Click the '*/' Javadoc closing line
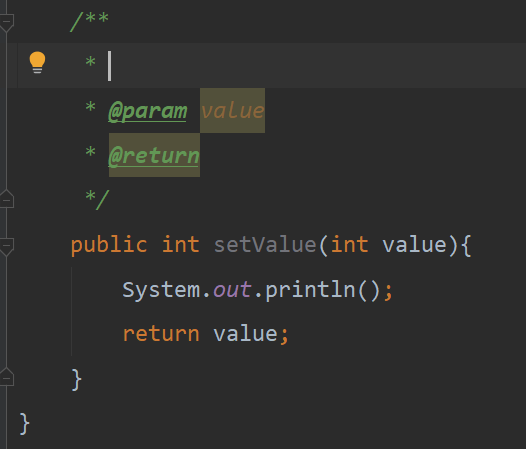This screenshot has width=526, height=449. tap(97, 200)
